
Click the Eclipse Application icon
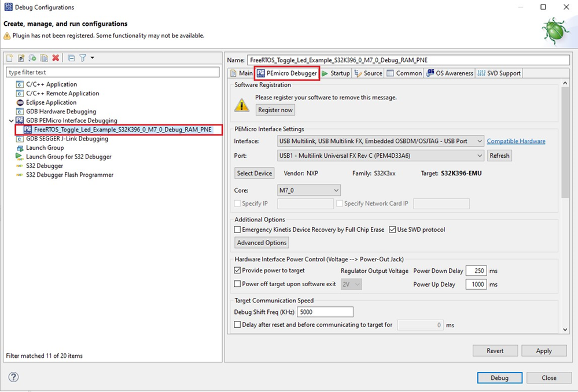click(20, 102)
